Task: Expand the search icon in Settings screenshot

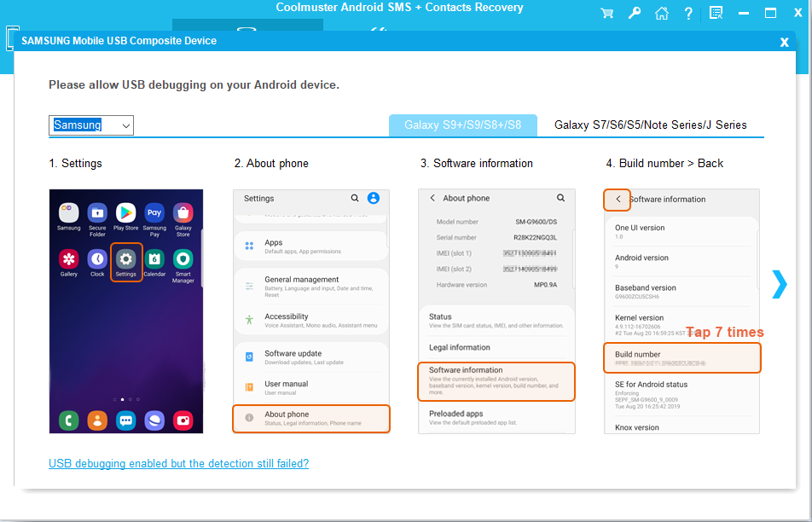Action: click(354, 198)
